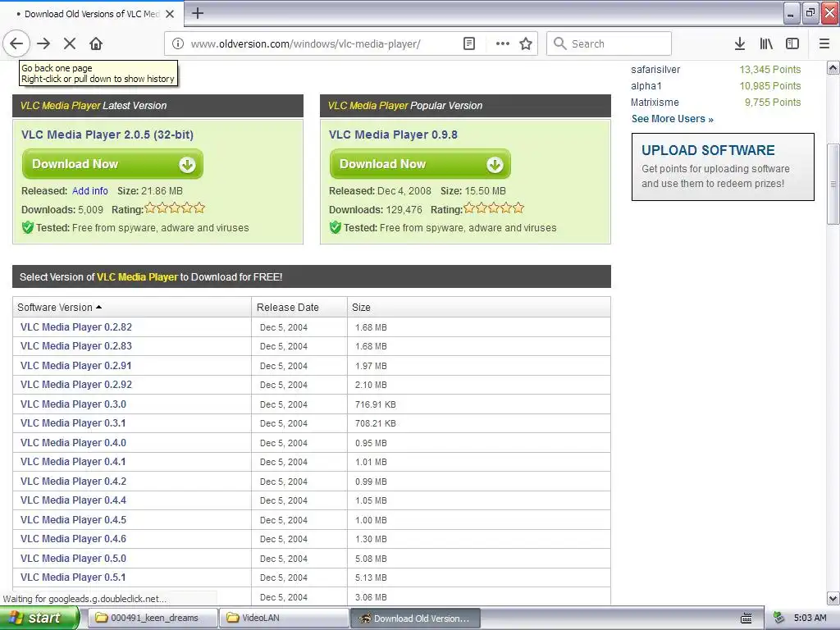Toggle reader view icon
Image resolution: width=840 pixels, height=630 pixels.
pyautogui.click(x=468, y=43)
